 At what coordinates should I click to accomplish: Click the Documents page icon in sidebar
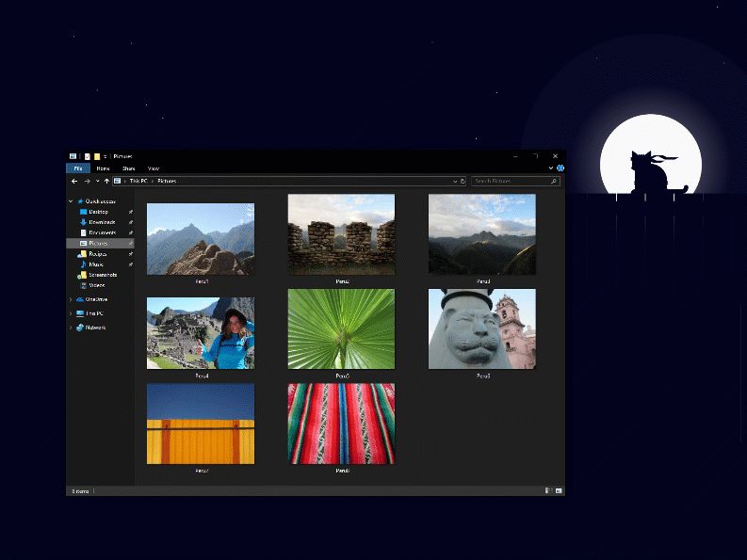pos(84,232)
